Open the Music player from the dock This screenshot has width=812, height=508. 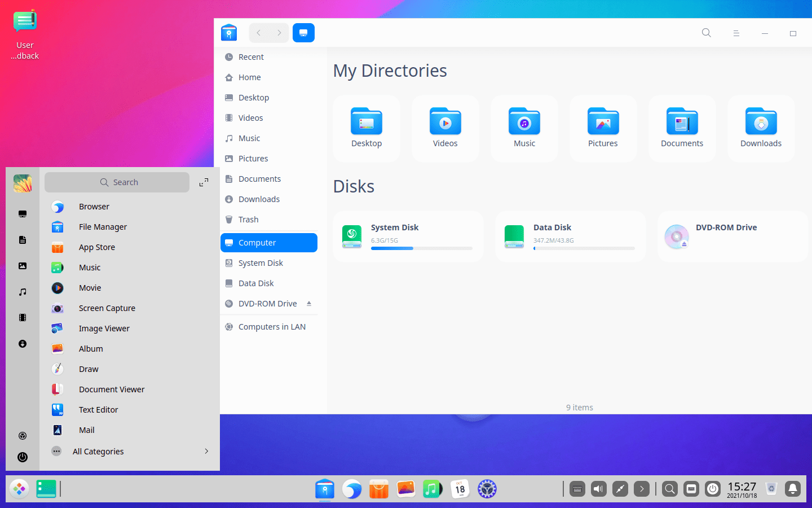[x=432, y=489]
